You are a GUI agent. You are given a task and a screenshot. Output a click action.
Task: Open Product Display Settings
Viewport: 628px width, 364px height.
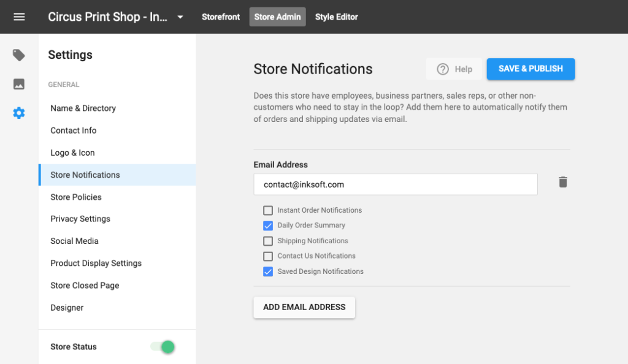pos(117,264)
